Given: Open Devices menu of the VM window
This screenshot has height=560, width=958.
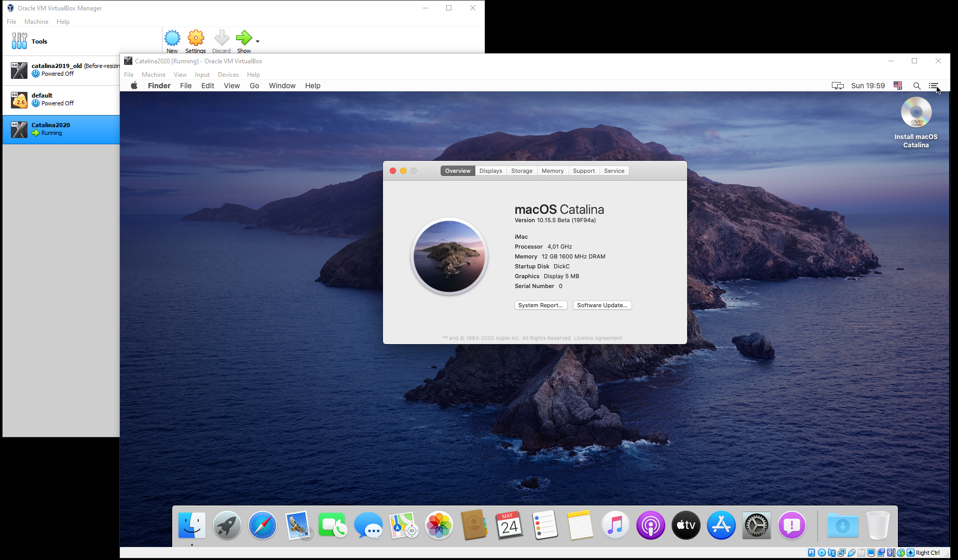Looking at the screenshot, I should pos(228,75).
